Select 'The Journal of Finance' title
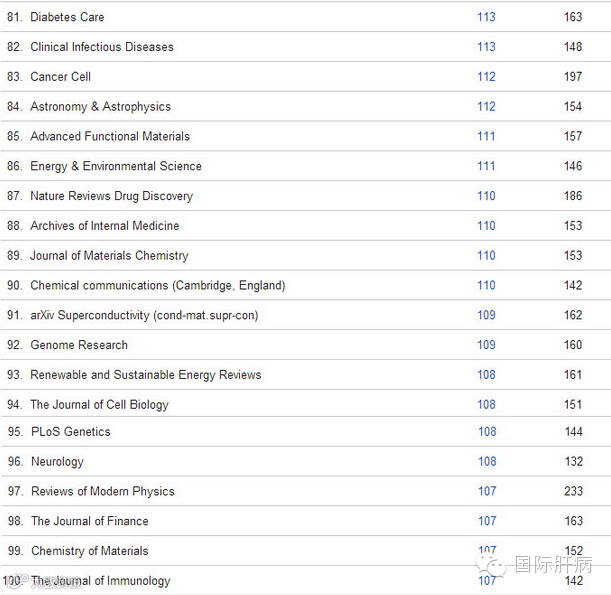The image size is (611, 595). click(90, 521)
